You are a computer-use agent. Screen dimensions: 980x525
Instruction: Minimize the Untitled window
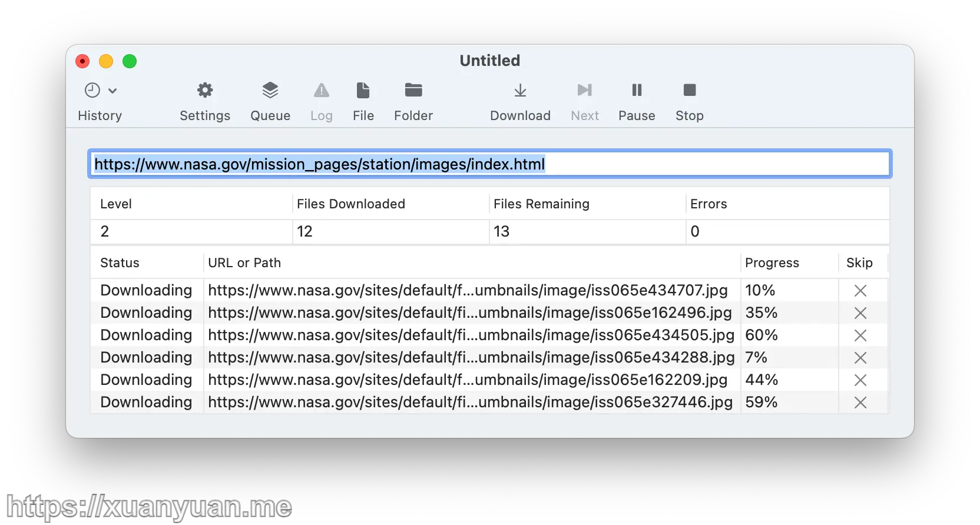(106, 61)
